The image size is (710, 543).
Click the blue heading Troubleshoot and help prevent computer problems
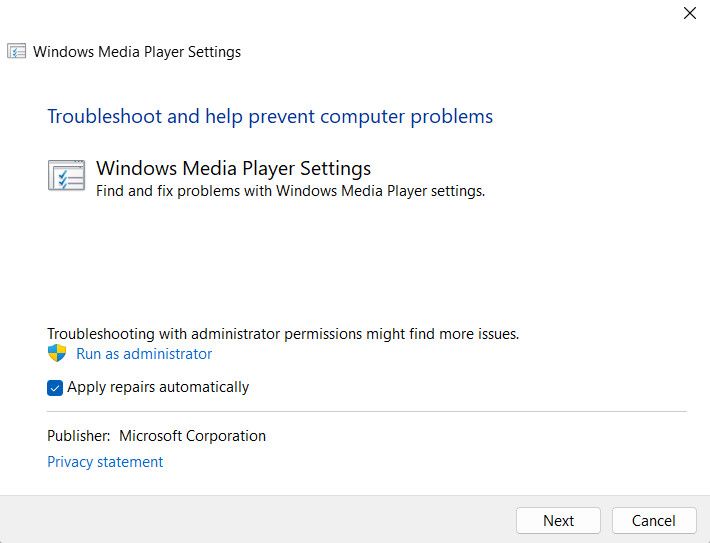coord(270,117)
